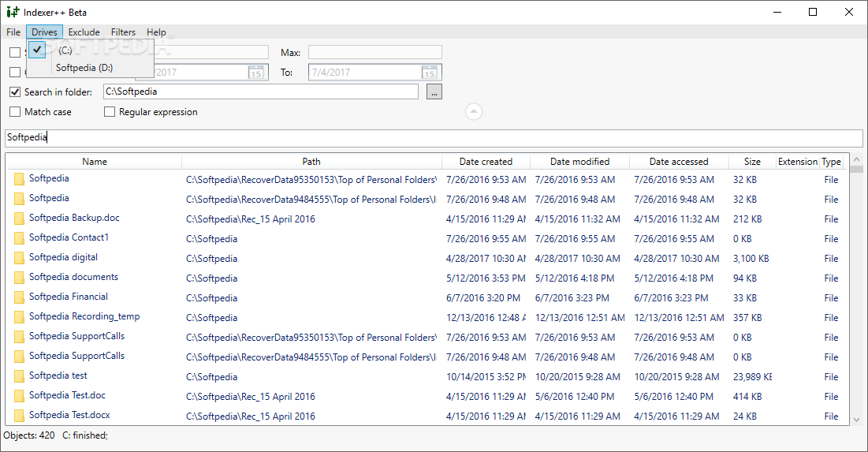Open the File menu
The height and width of the screenshot is (452, 868).
13,32
